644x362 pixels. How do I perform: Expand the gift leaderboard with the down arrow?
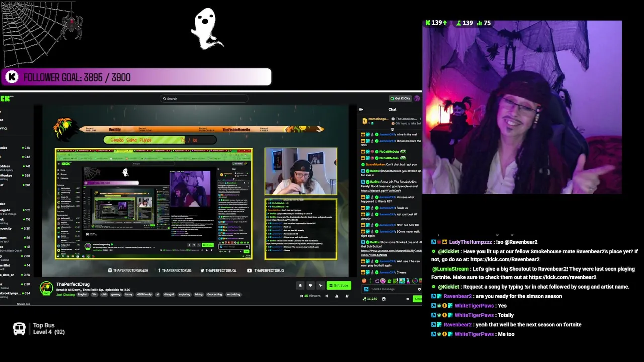tap(392, 129)
